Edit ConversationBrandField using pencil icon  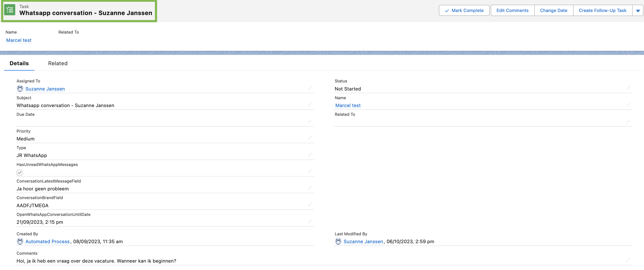click(310, 205)
